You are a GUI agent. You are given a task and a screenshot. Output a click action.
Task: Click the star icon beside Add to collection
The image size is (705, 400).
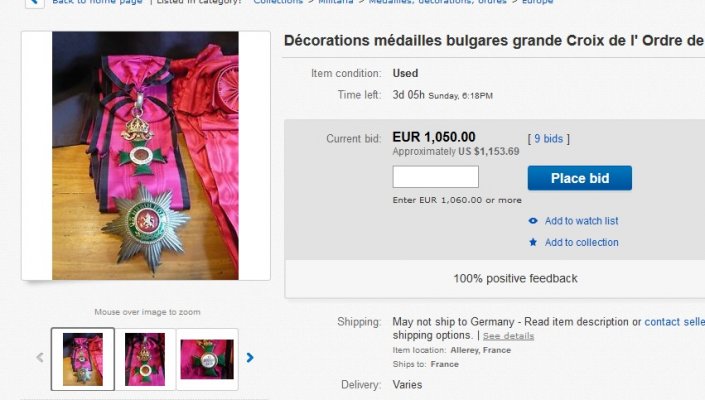click(533, 242)
